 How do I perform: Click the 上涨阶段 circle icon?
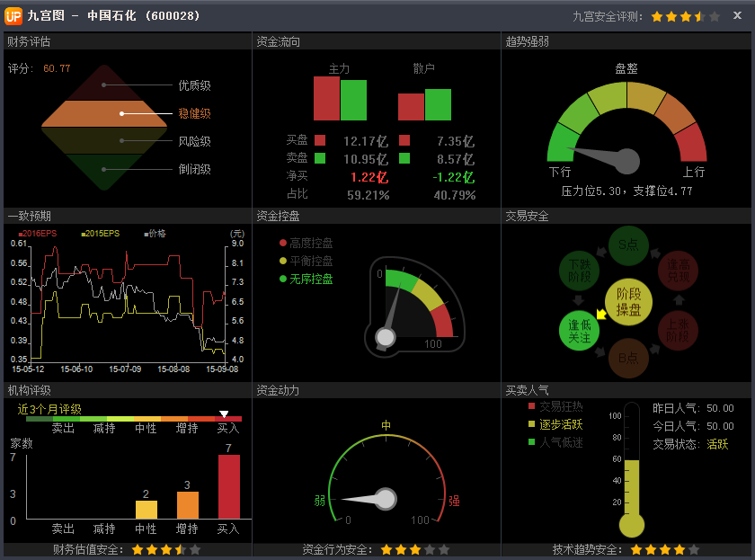tap(678, 331)
